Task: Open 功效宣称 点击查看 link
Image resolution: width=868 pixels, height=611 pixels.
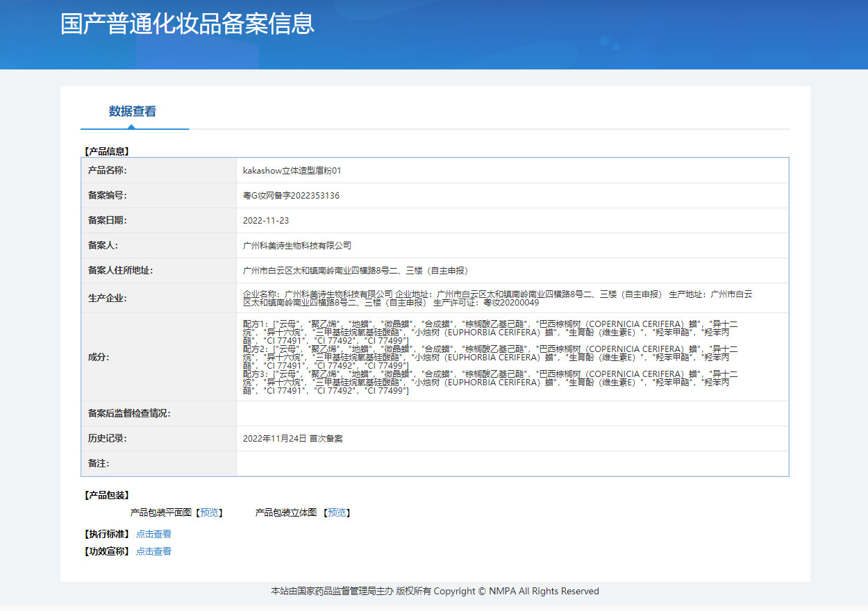Action: pyautogui.click(x=153, y=551)
